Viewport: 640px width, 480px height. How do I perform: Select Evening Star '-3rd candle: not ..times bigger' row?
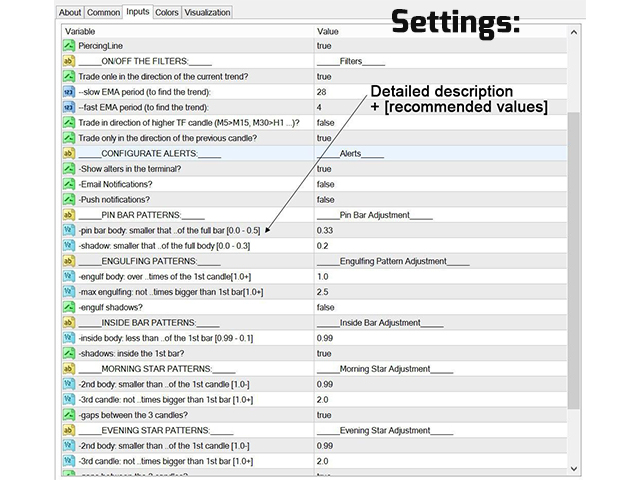(314, 461)
